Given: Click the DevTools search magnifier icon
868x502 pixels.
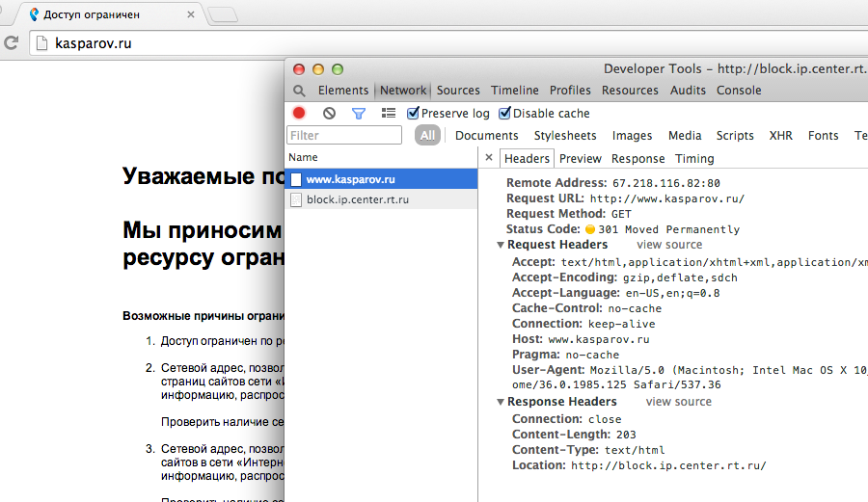Looking at the screenshot, I should [299, 91].
